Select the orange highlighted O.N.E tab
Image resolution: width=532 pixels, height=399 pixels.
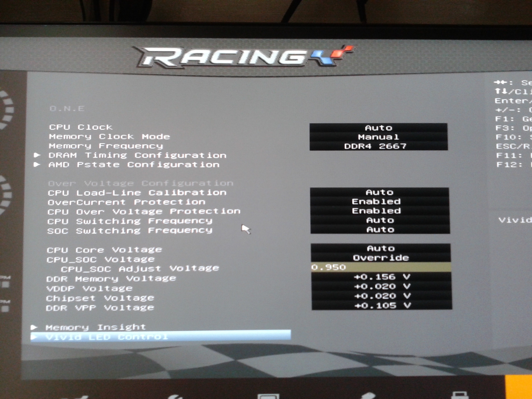click(x=518, y=387)
